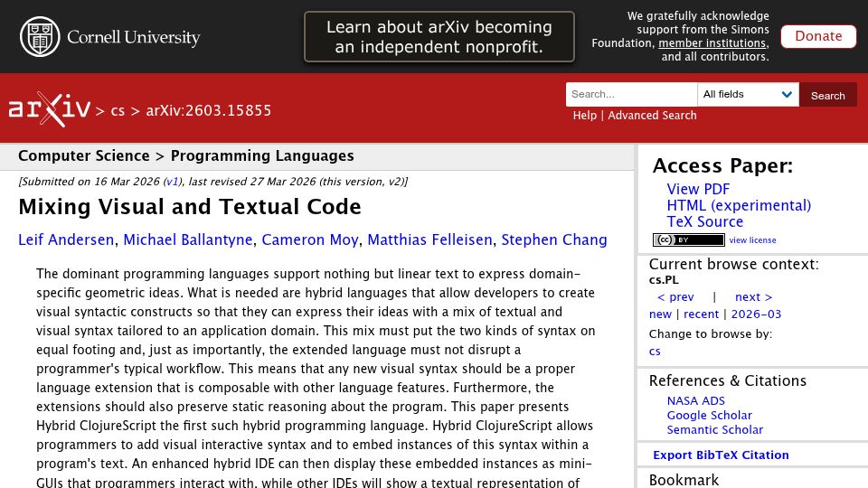Click the cs.PL browse context label
Image resolution: width=868 pixels, height=488 pixels.
(x=664, y=280)
